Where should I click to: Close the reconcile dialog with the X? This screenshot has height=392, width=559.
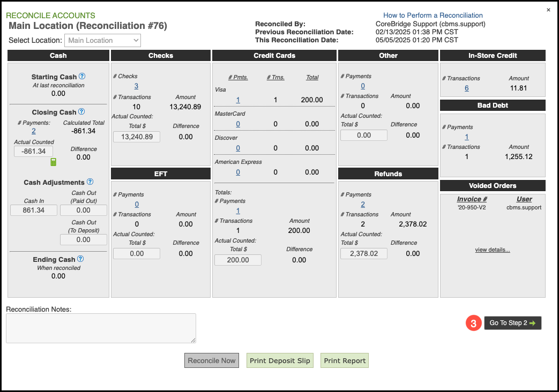pyautogui.click(x=548, y=10)
